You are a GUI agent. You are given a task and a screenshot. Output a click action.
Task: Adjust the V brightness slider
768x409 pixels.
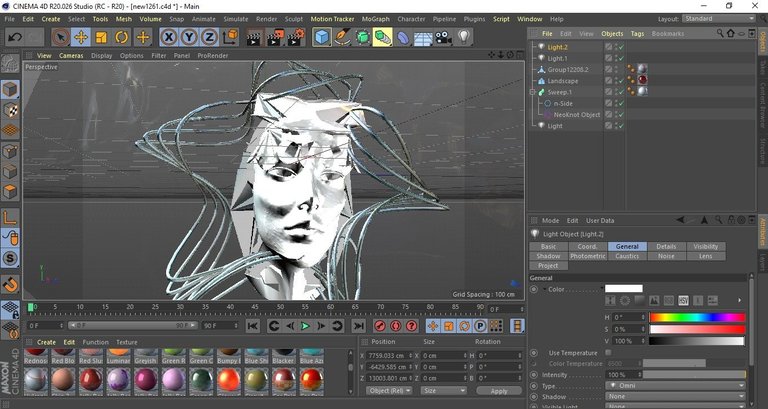point(697,341)
